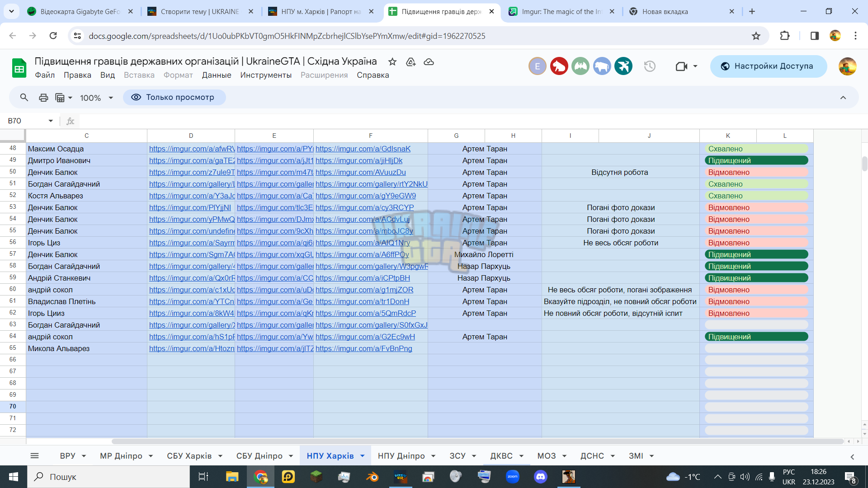Click Настройки Доступа share button
The height and width of the screenshot is (488, 868).
coord(769,66)
